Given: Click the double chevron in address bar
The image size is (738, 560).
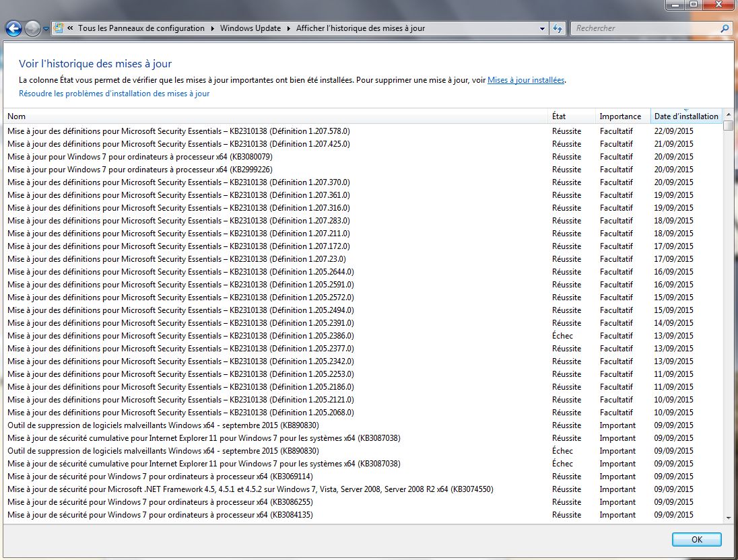Looking at the screenshot, I should [x=69, y=28].
